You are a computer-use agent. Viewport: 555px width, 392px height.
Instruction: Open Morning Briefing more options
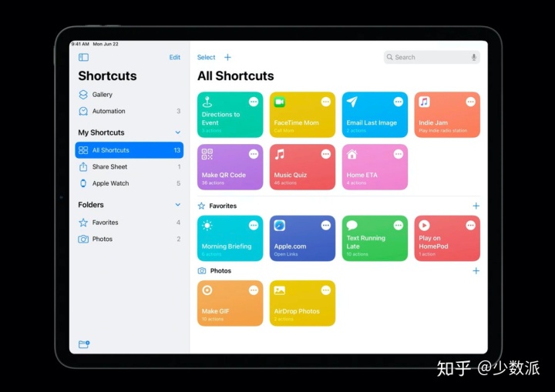pyautogui.click(x=254, y=226)
